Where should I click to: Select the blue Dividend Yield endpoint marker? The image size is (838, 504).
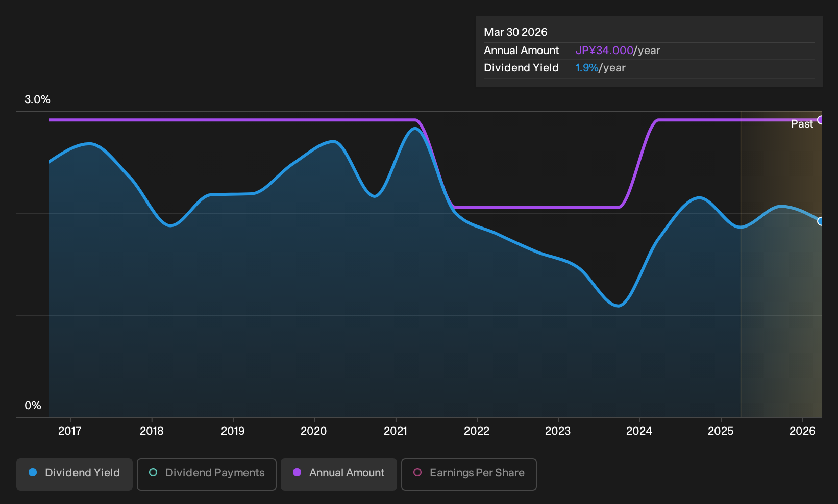820,221
